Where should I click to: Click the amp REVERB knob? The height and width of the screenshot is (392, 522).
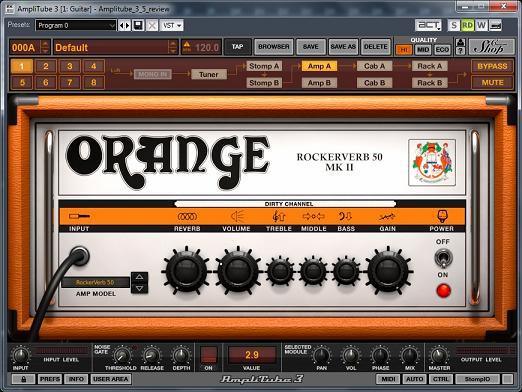pyautogui.click(x=186, y=271)
